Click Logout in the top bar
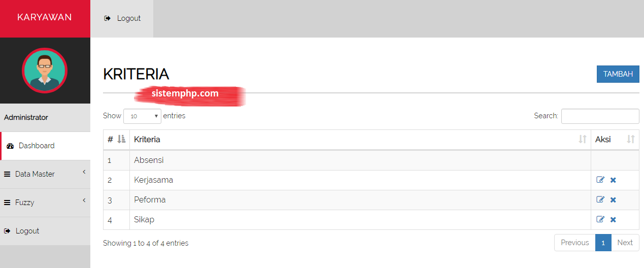 [x=122, y=18]
